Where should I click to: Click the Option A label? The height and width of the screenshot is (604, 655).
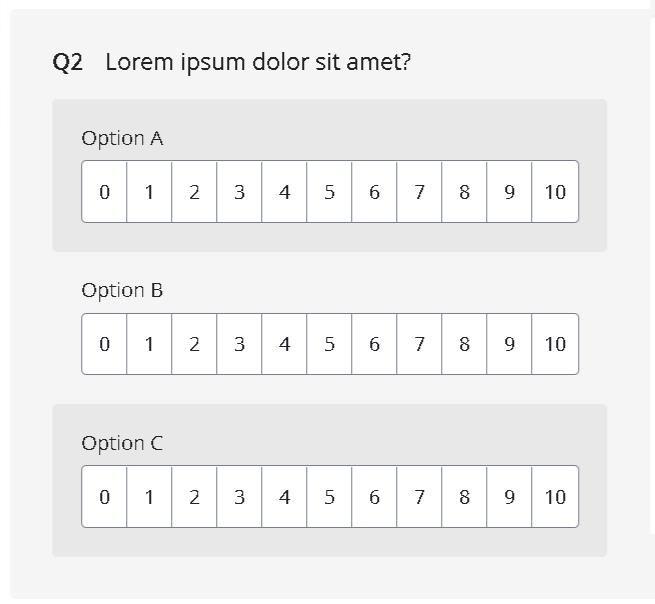pyautogui.click(x=122, y=138)
